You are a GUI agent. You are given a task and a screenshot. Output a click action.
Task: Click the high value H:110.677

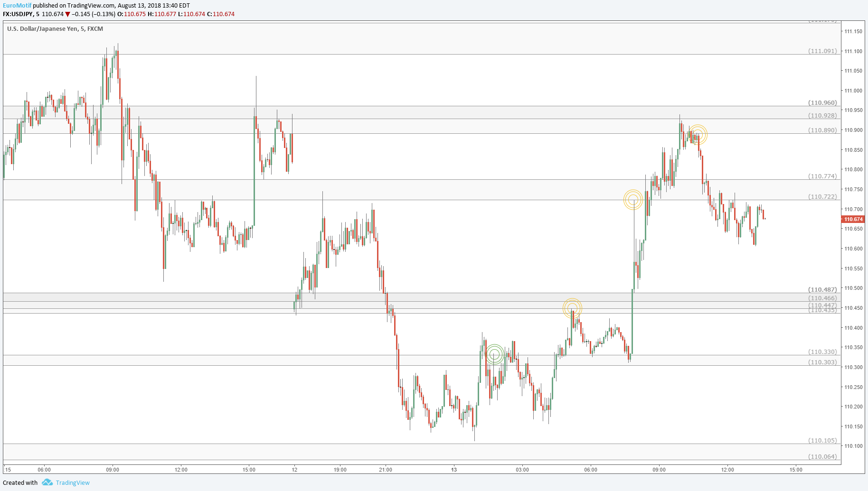pyautogui.click(x=162, y=14)
